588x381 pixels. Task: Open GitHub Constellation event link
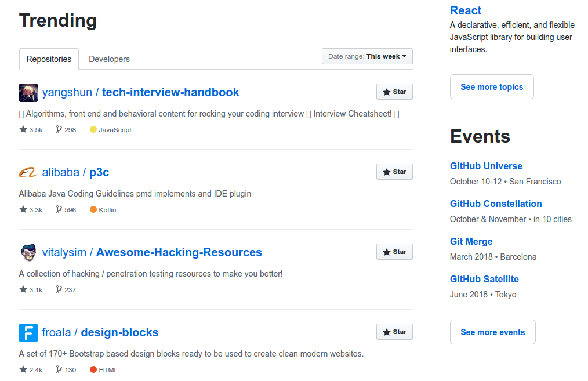[496, 204]
